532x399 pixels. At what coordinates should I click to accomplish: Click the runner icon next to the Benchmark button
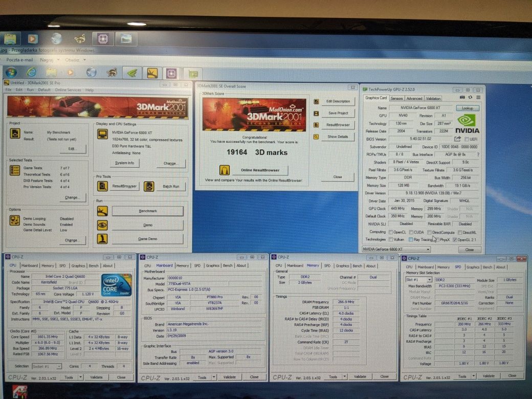(102, 211)
